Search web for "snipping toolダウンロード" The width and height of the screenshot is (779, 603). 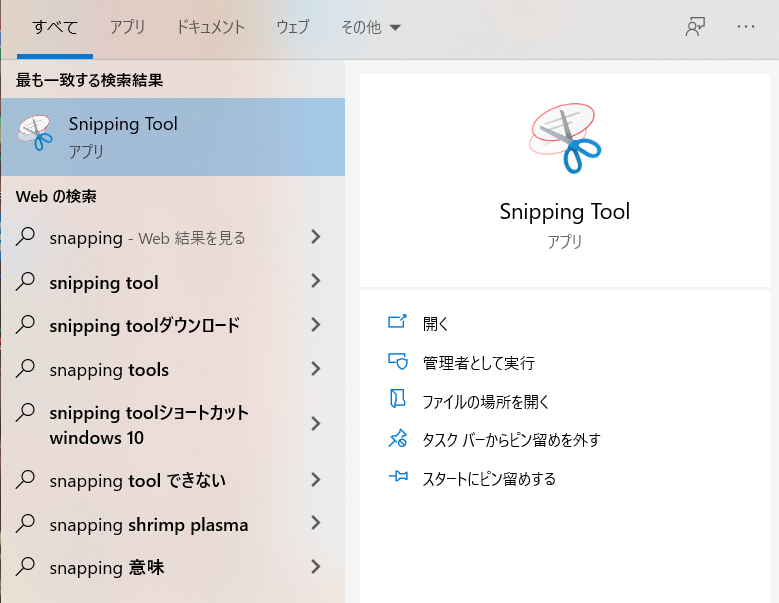(x=145, y=325)
